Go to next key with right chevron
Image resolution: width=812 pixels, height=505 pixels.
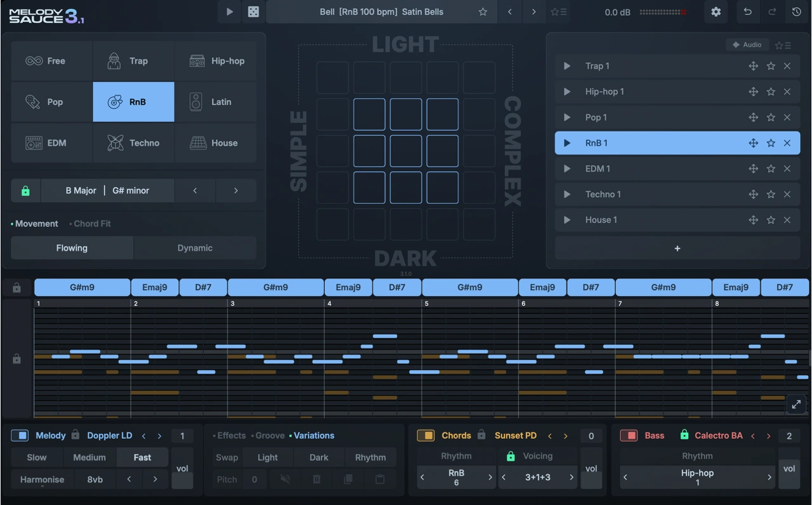coord(236,190)
